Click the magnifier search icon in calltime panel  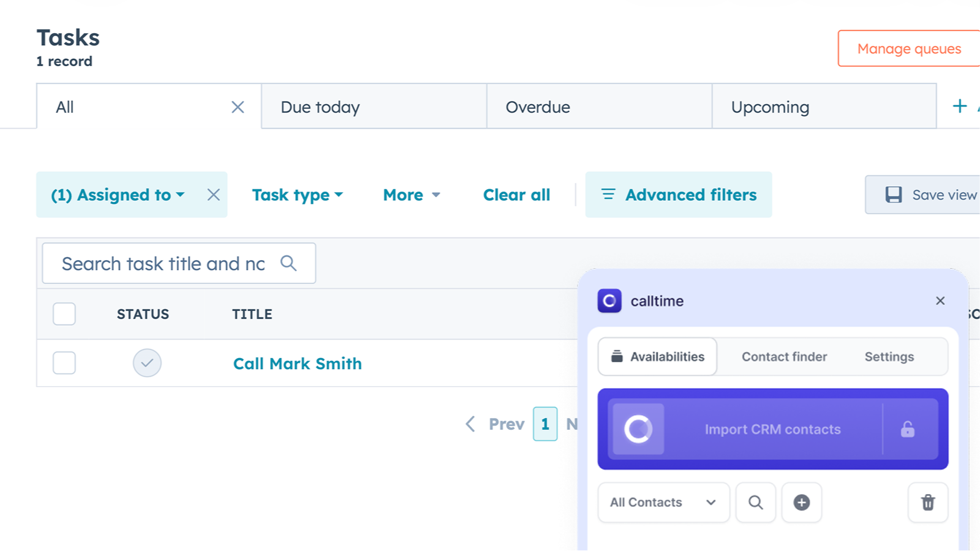point(755,503)
